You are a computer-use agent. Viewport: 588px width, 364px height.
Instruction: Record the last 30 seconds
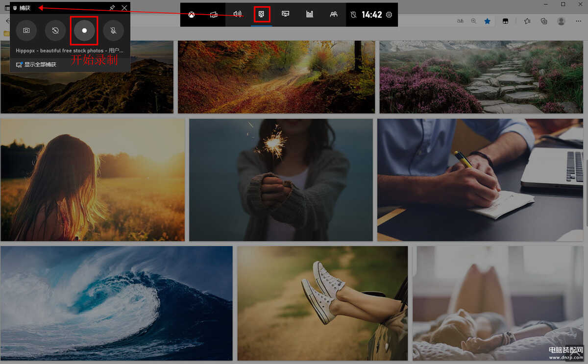[55, 30]
